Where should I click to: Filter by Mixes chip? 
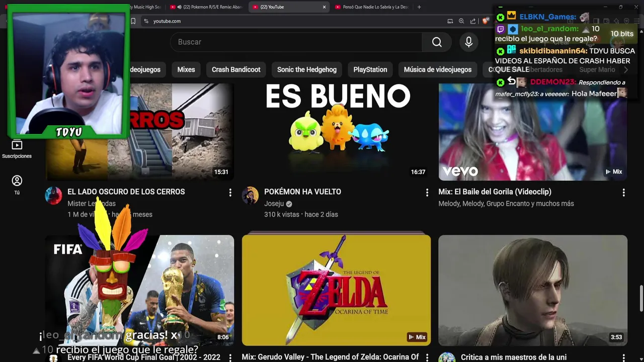pos(186,69)
